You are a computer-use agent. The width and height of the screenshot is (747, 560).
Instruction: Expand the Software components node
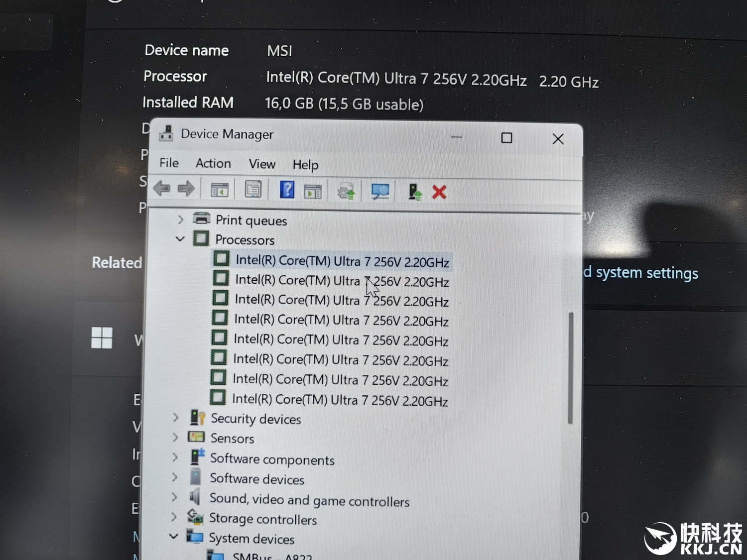(x=175, y=457)
